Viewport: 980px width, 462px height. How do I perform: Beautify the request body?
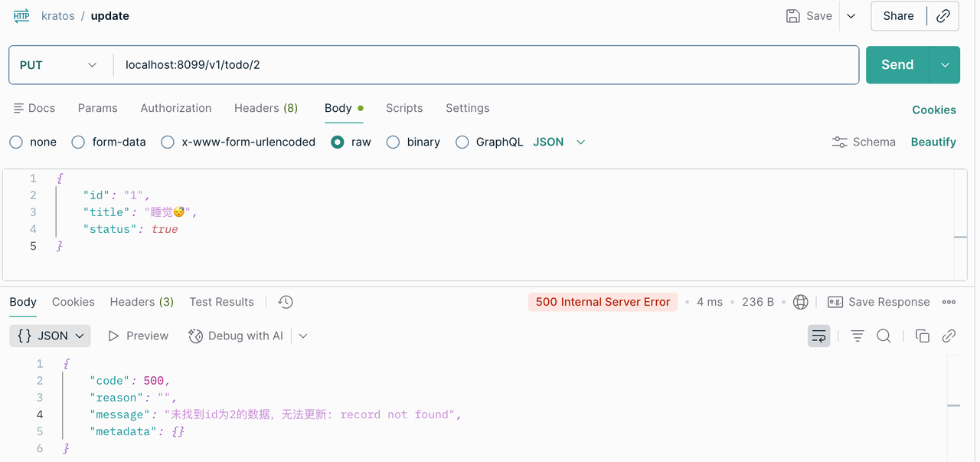click(933, 142)
